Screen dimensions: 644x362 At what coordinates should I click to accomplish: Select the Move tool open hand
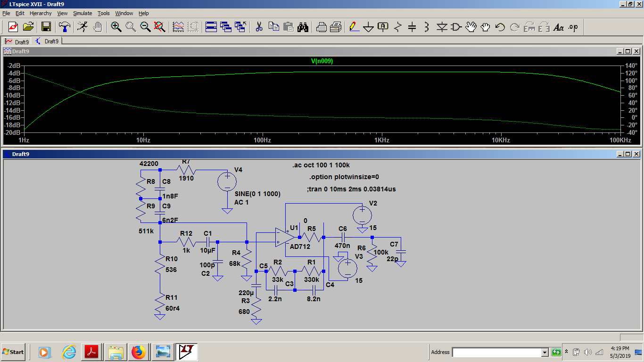[471, 27]
